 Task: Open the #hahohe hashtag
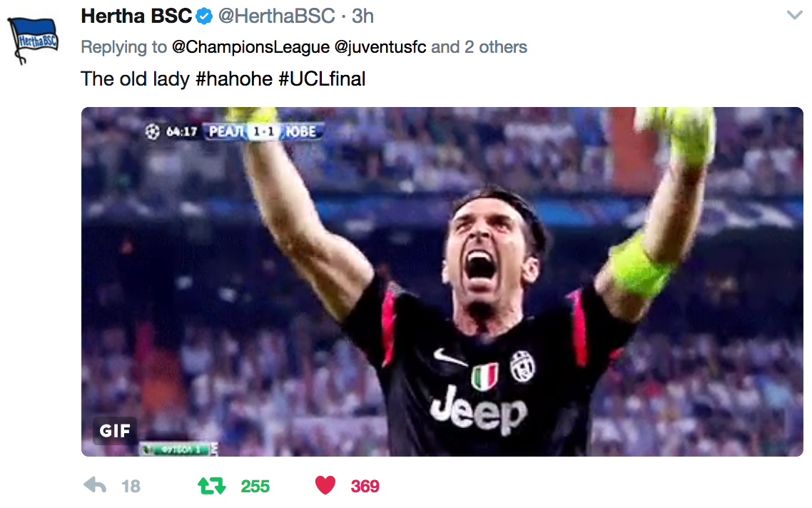234,79
